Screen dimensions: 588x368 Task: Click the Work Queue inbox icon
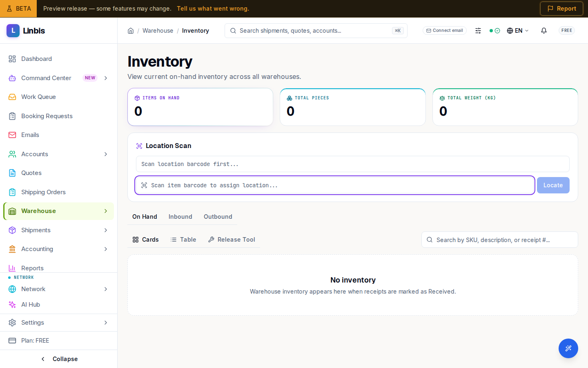12,97
